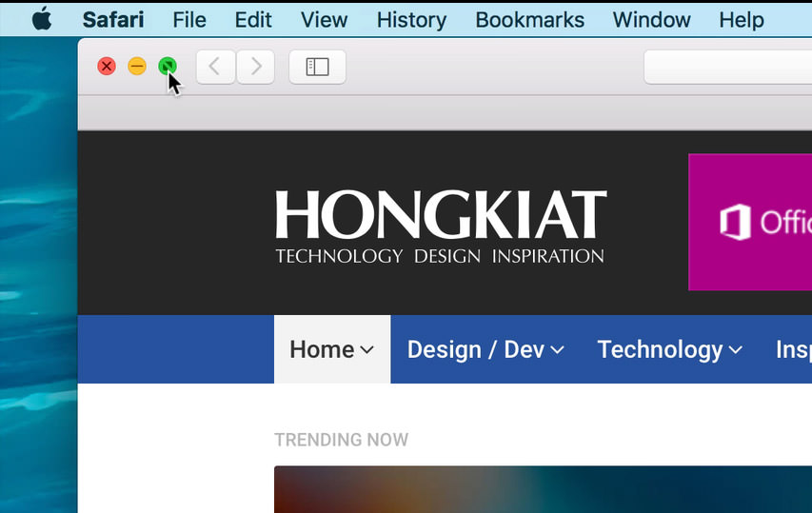Open the File menu
This screenshot has width=812, height=513.
tap(189, 20)
